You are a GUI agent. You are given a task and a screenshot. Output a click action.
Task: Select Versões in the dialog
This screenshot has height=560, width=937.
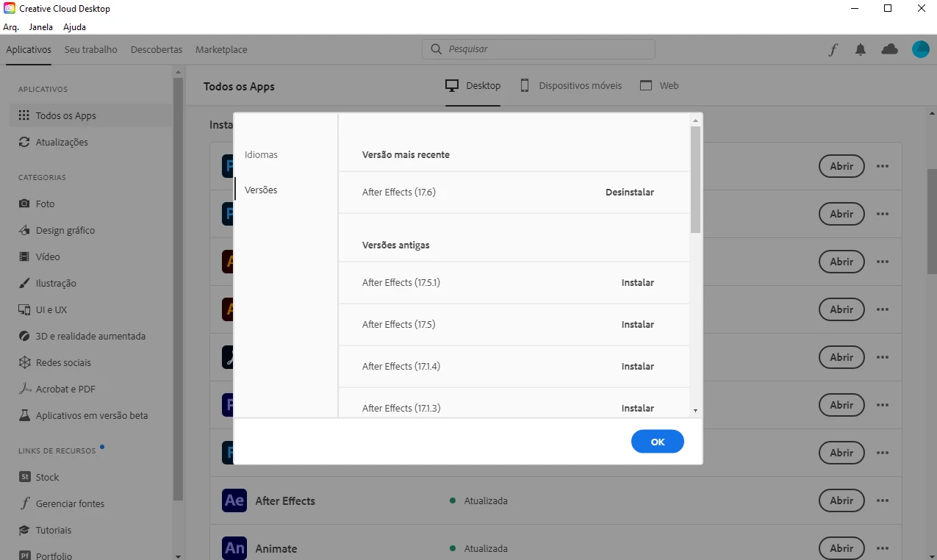[261, 190]
